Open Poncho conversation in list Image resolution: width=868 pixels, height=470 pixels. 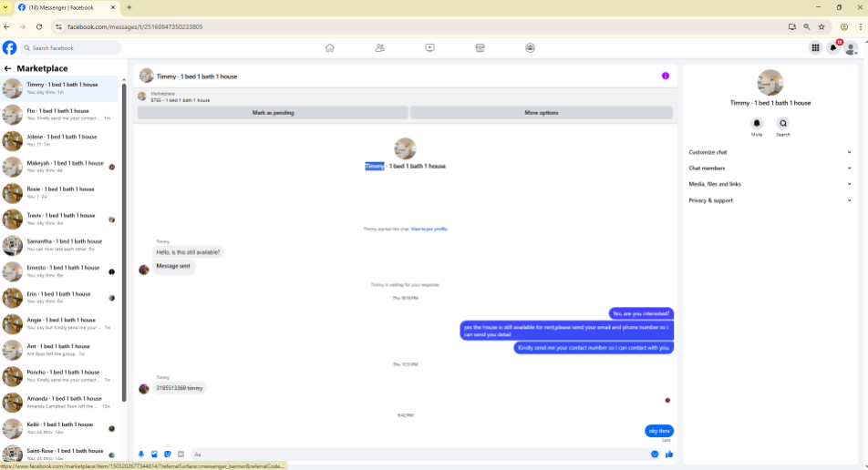(59, 376)
